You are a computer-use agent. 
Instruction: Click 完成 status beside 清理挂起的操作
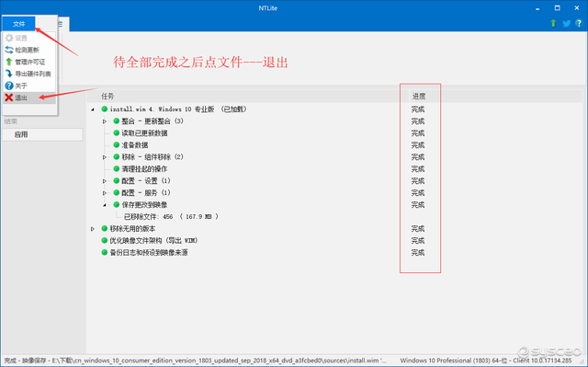coord(418,169)
